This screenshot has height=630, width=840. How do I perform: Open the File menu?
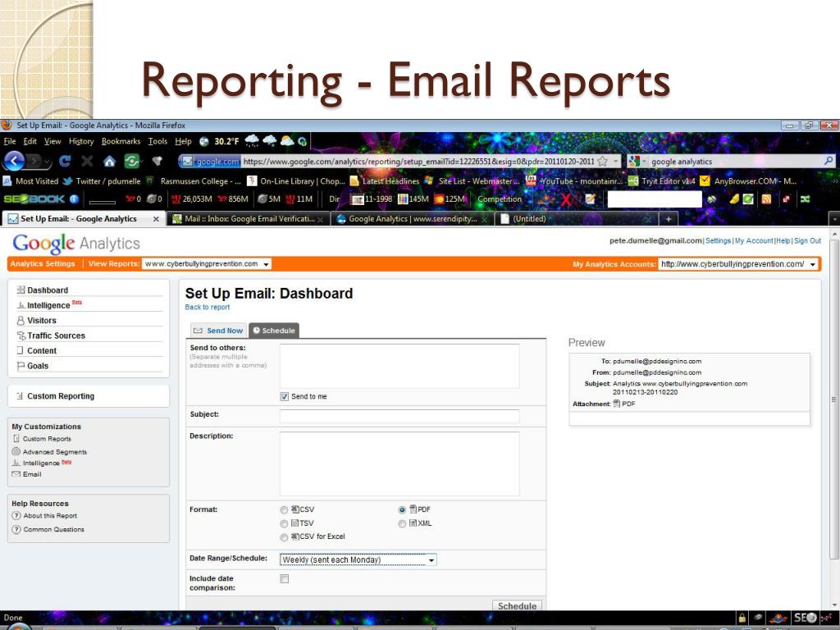(10, 141)
